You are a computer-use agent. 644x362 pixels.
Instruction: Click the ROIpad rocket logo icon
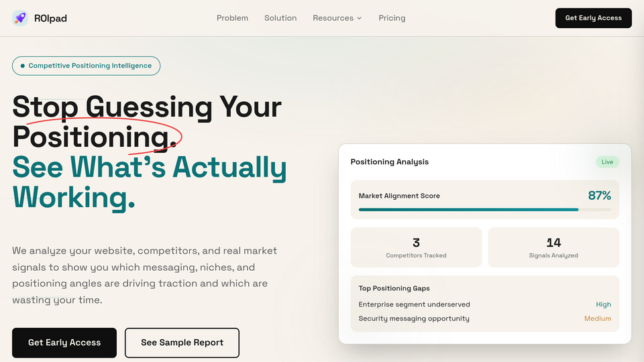[x=19, y=18]
